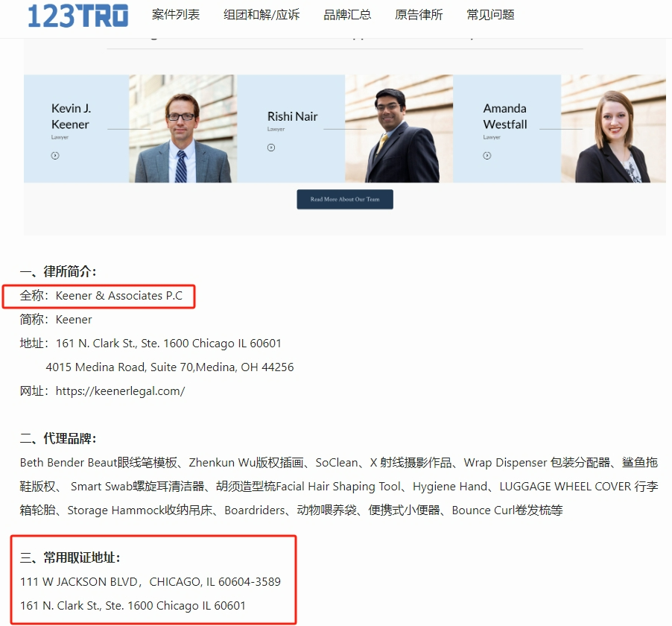Click the arrow icon under Amanda Westfall
The width and height of the screenshot is (672, 626).
click(x=487, y=156)
